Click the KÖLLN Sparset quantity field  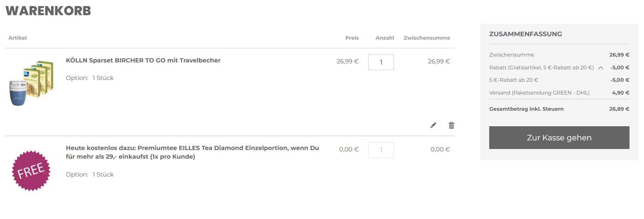coord(381,62)
